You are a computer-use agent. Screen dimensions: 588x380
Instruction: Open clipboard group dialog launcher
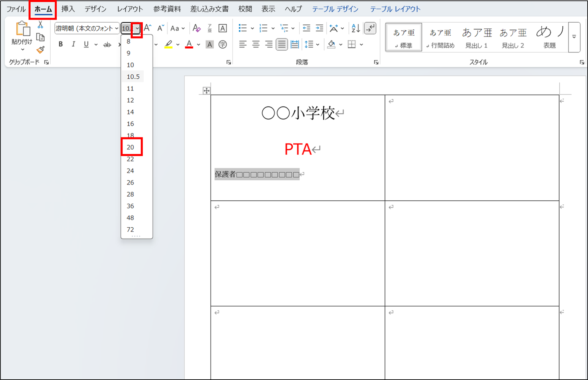coord(47,62)
